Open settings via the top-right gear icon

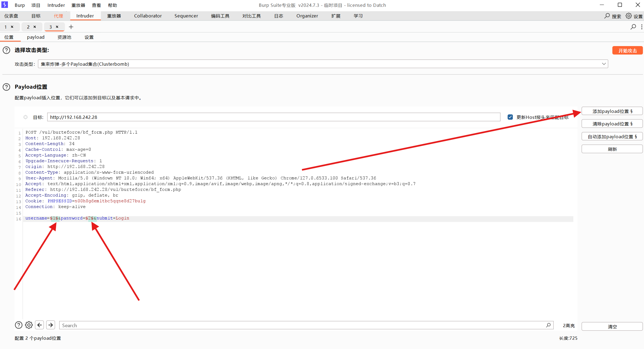628,16
